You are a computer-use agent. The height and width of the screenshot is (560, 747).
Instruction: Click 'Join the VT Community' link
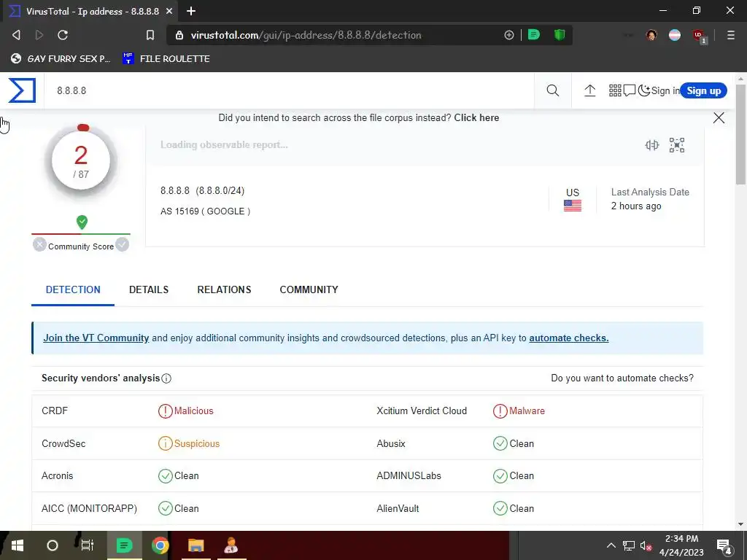96,338
